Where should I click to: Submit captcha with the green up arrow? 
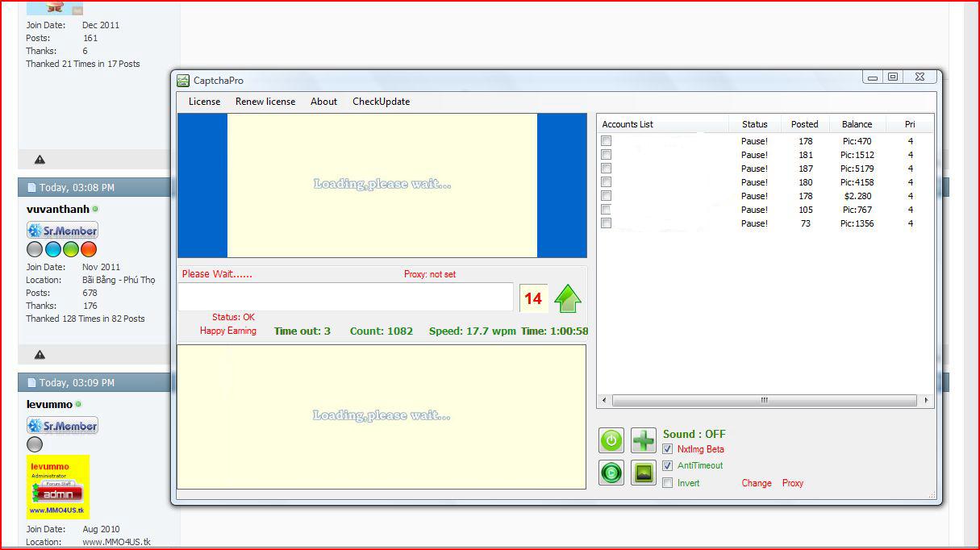click(x=568, y=298)
